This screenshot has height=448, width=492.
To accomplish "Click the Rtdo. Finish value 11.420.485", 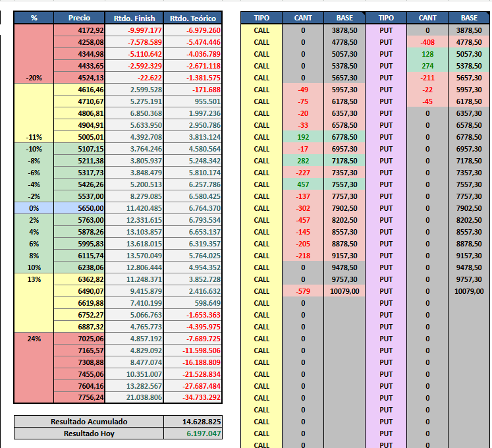I will (x=134, y=208).
